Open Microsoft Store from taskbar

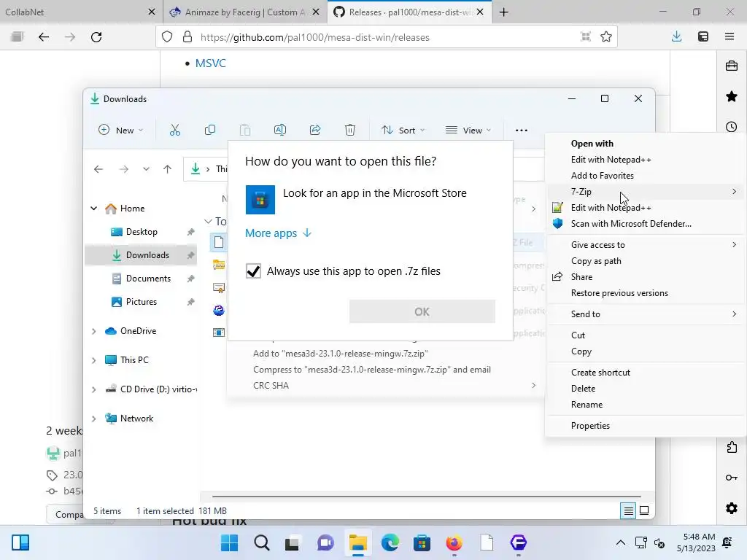point(422,542)
